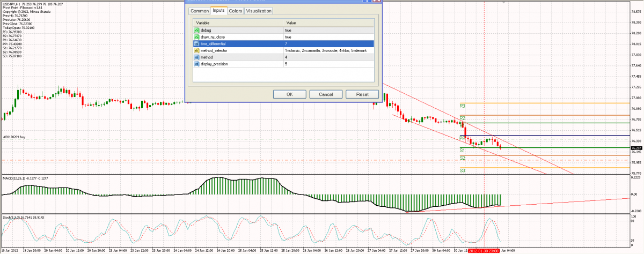This screenshot has width=644, height=254.
Task: Edit the display_precision value 5
Action: pyautogui.click(x=328, y=64)
